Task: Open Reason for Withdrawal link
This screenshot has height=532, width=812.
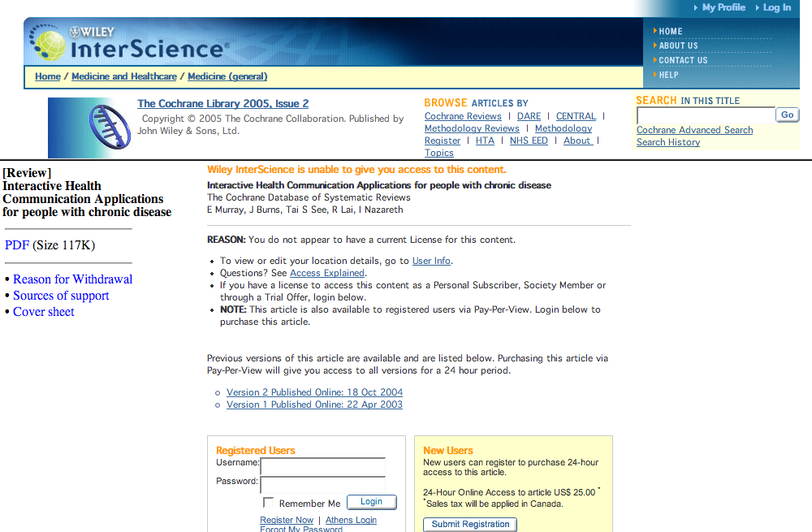Action: pyautogui.click(x=72, y=279)
